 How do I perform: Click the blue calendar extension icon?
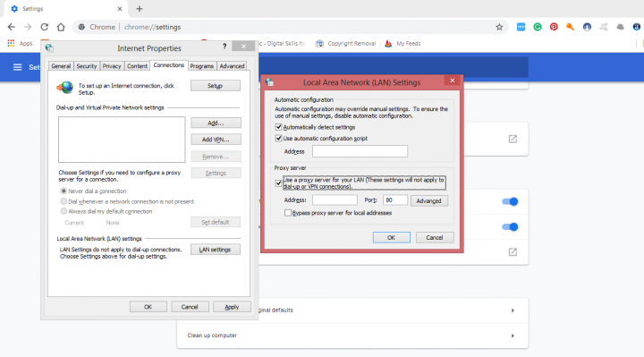click(x=521, y=27)
